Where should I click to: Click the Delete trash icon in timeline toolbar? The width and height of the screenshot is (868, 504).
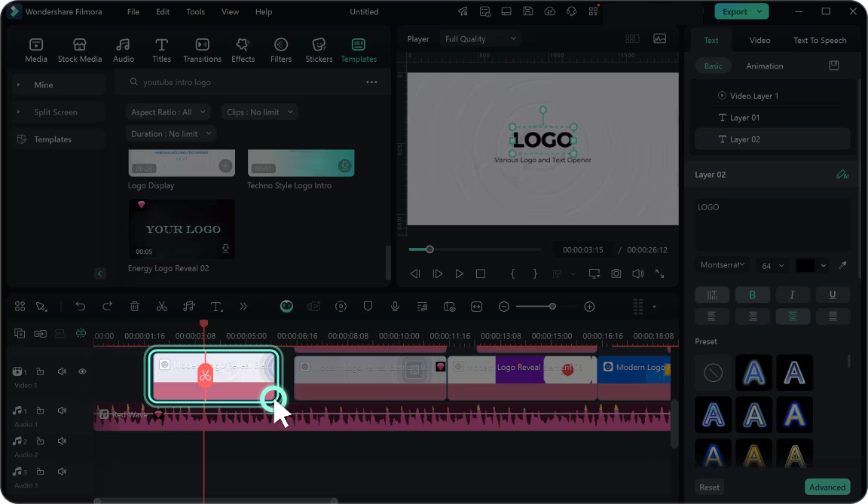click(134, 307)
